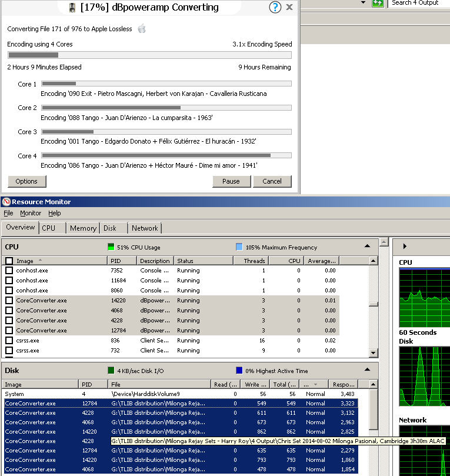Check the box for CoreConverter.exe PID 14220
Screen dimensions: 450x476
point(9,301)
